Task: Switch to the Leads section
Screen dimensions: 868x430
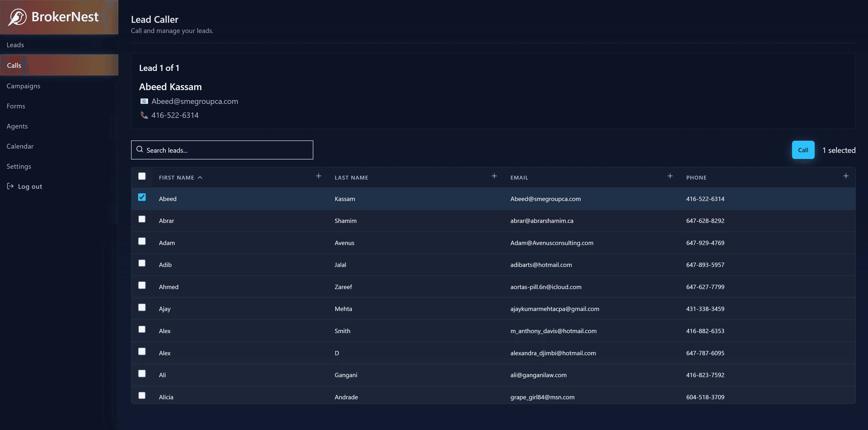Action: point(15,44)
